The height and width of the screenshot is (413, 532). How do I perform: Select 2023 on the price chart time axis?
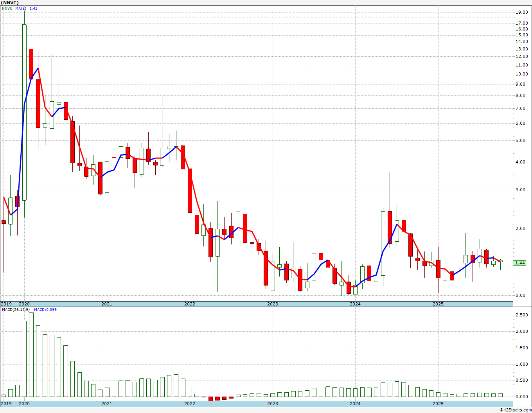(273, 304)
